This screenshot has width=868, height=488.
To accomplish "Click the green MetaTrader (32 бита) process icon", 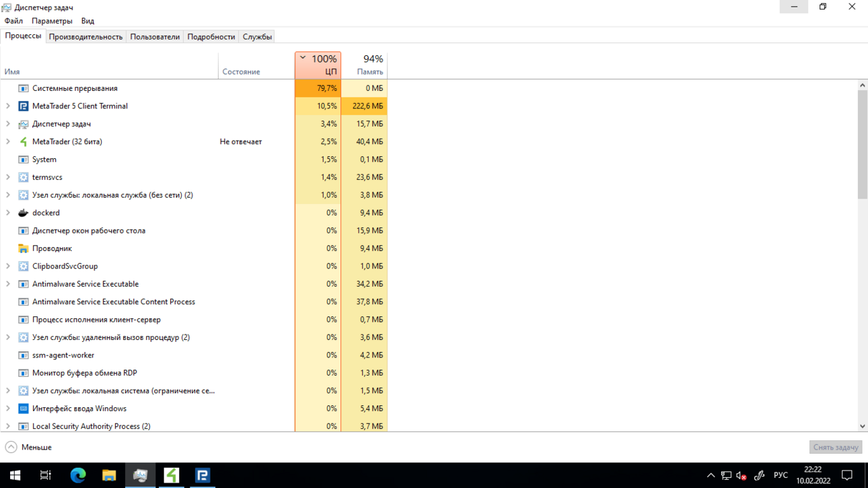I will coord(24,142).
